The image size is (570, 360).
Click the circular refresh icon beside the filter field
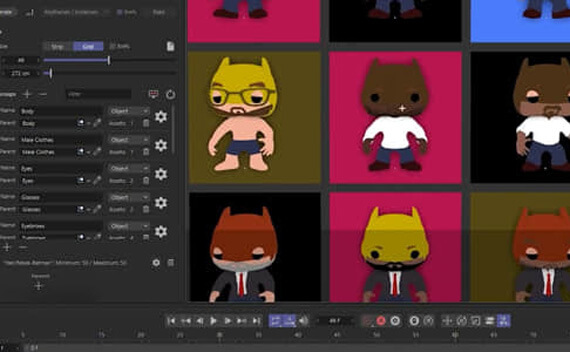[x=170, y=95]
